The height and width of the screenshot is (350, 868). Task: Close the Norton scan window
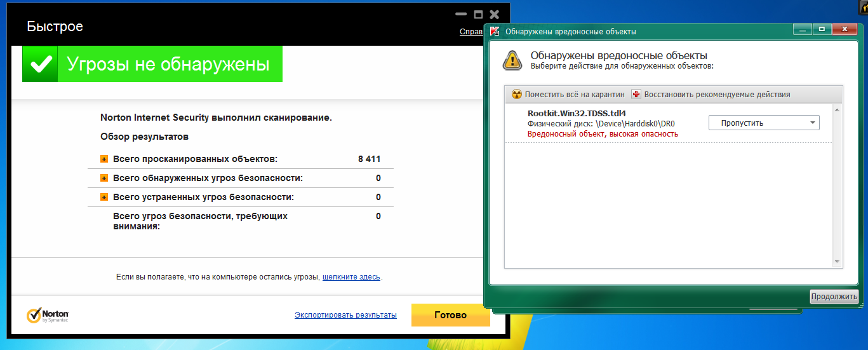495,15
